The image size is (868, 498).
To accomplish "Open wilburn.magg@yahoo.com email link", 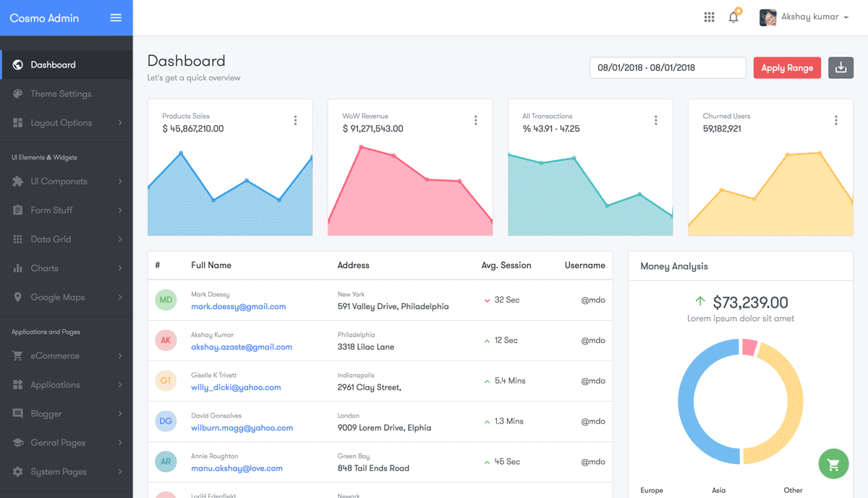I will click(242, 429).
